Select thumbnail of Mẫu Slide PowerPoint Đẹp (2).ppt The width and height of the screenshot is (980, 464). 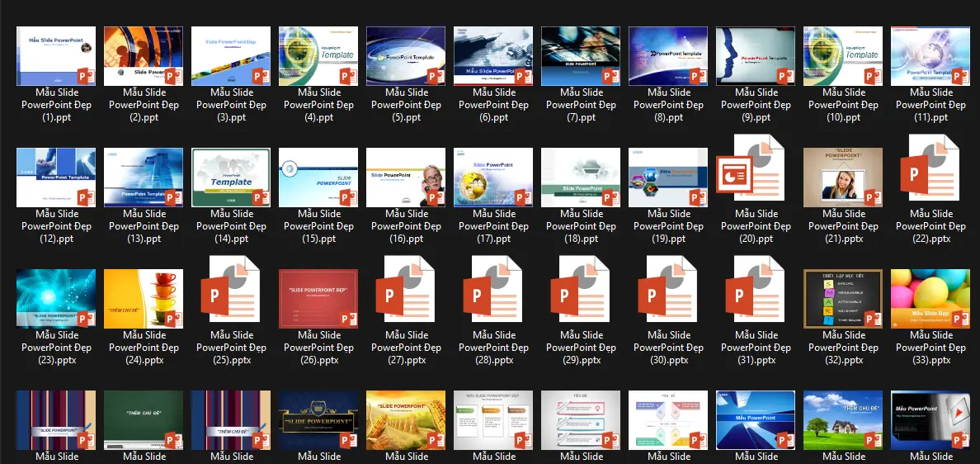coord(144,56)
